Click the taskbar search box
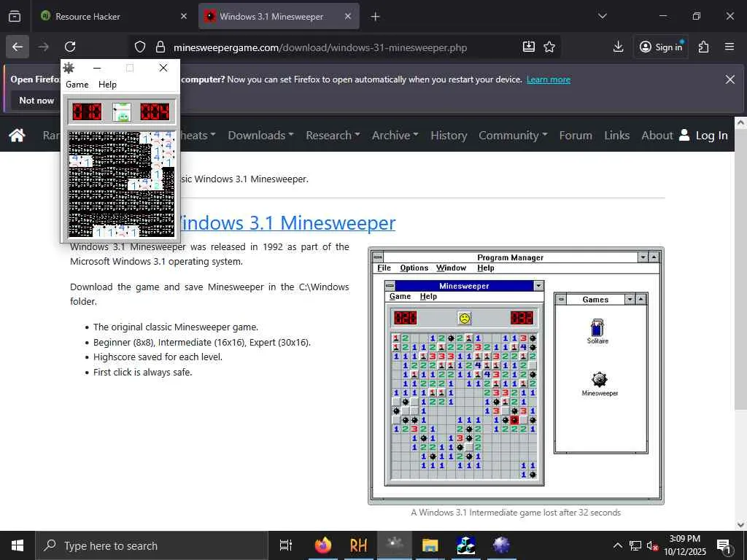 coord(152,545)
